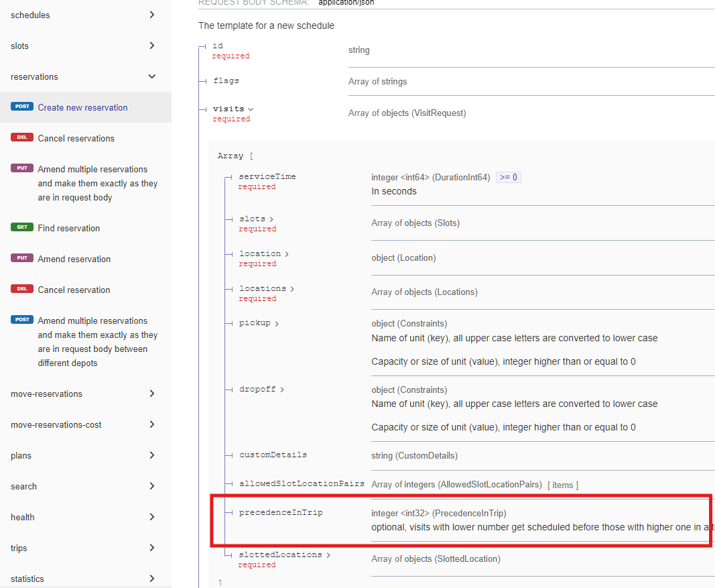
Task: Expand the dropoff property details
Action: pos(261,389)
